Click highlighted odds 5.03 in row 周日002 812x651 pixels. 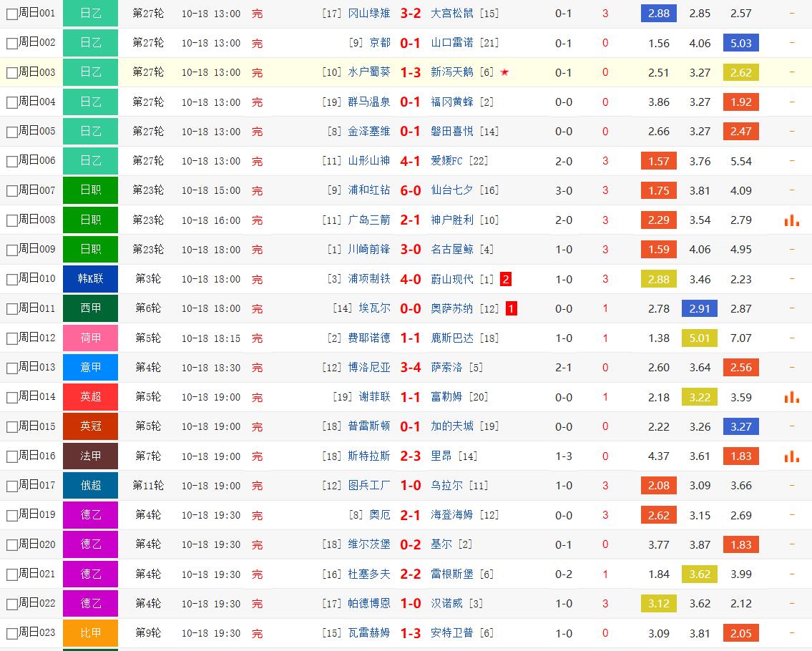[741, 43]
